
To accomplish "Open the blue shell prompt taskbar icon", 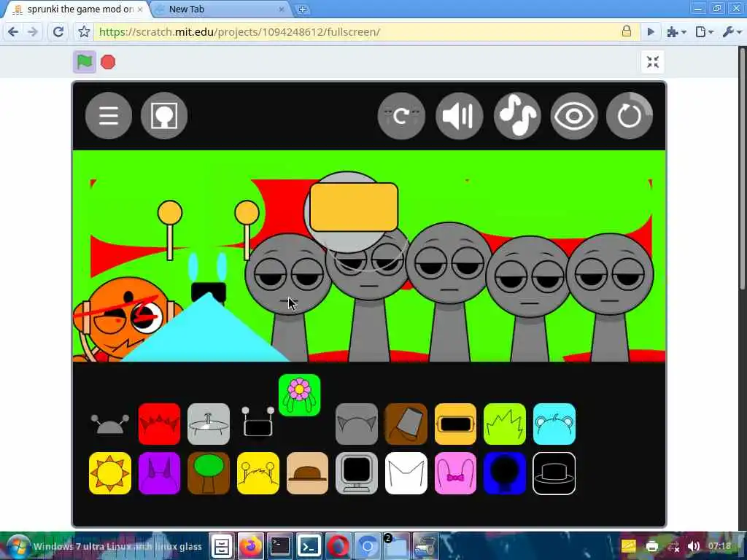I will 309,546.
